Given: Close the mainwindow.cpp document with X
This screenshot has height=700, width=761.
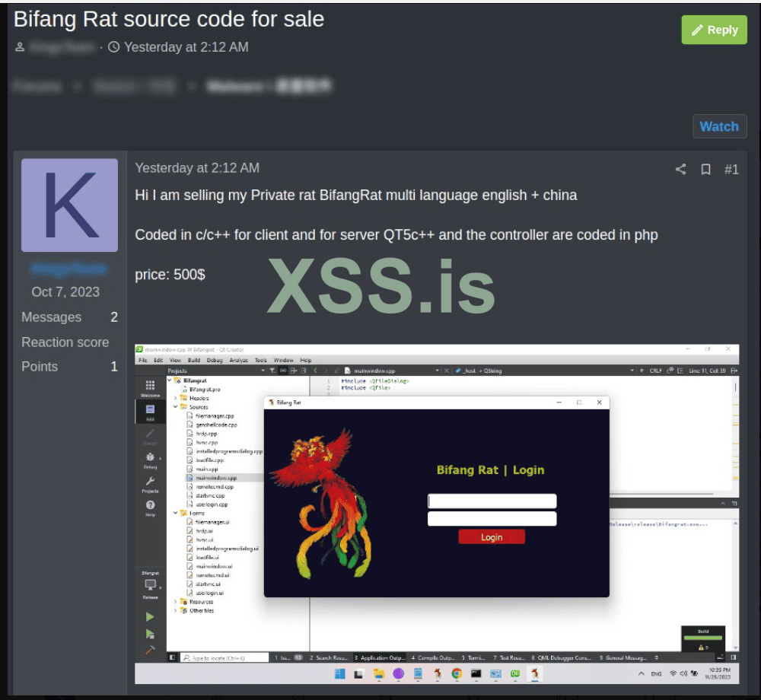Looking at the screenshot, I should [447, 371].
